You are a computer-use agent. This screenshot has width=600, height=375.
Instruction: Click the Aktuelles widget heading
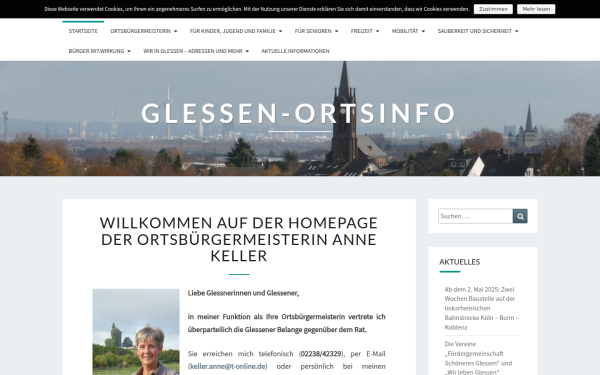click(x=460, y=262)
